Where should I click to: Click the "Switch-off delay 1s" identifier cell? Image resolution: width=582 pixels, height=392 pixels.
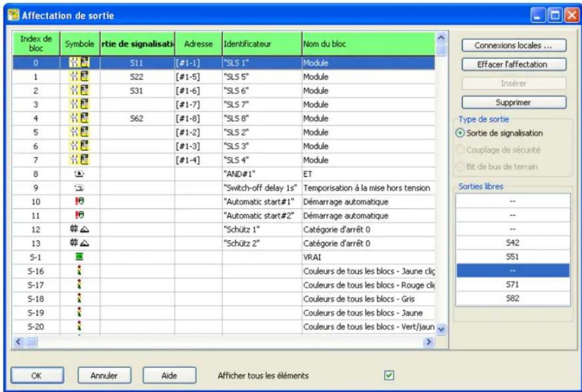[262, 188]
